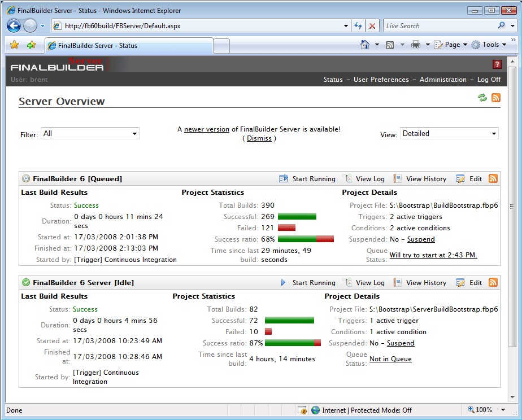Select the FinalBuilder Server - Status tab
522x420 pixels.
129,46
